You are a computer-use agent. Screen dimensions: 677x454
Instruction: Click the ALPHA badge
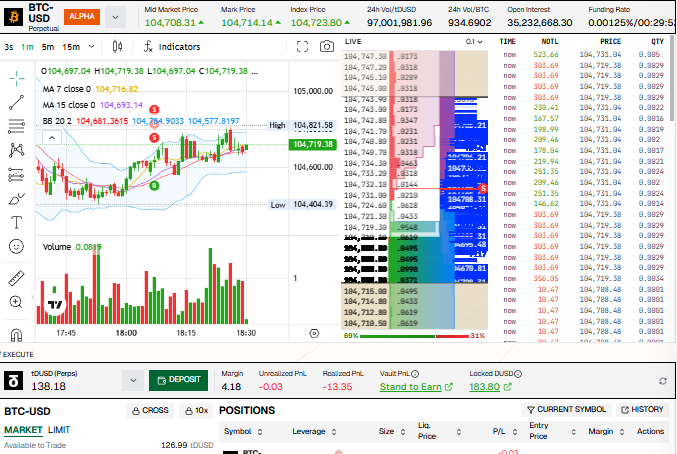tap(82, 16)
